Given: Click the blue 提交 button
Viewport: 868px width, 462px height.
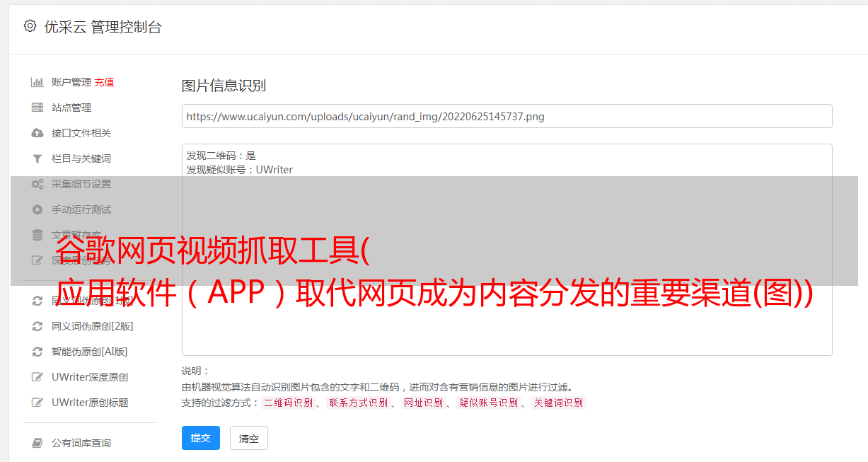Looking at the screenshot, I should 201,438.
